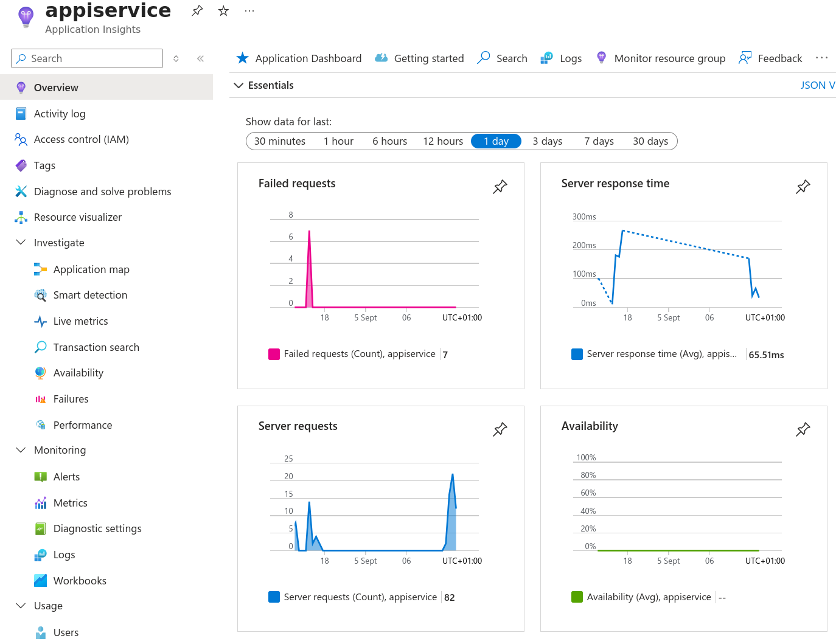Switch to Diagnose and solve problems

(102, 191)
